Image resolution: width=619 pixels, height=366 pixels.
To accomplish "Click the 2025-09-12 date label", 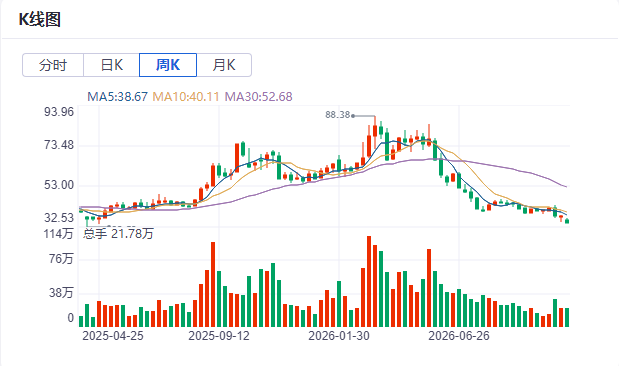I will coord(219,336).
